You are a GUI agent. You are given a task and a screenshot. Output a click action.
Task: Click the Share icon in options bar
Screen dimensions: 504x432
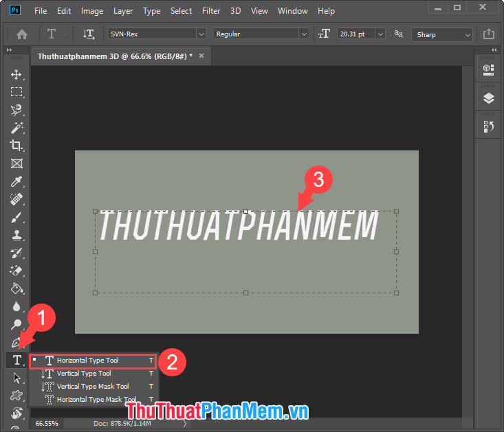pyautogui.click(x=489, y=34)
